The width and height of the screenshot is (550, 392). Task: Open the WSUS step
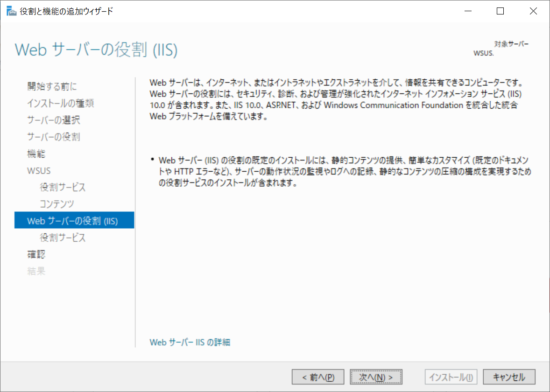pyautogui.click(x=39, y=170)
